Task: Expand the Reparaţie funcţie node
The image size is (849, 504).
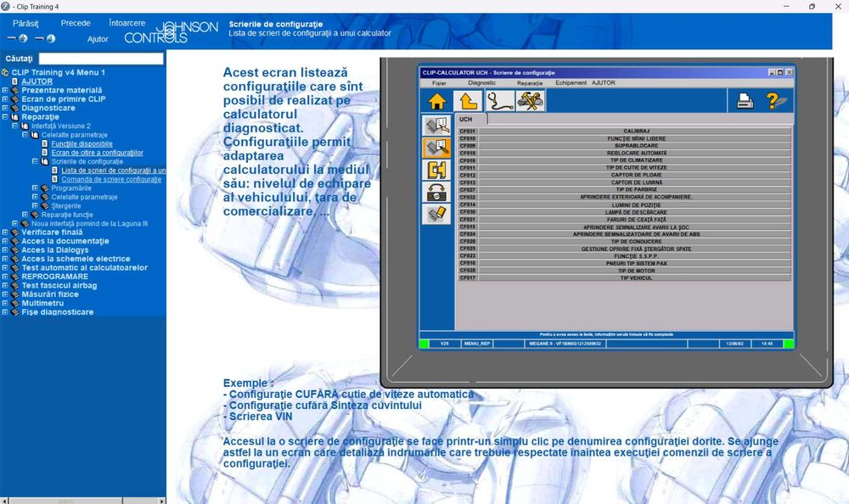Action: pos(25,215)
